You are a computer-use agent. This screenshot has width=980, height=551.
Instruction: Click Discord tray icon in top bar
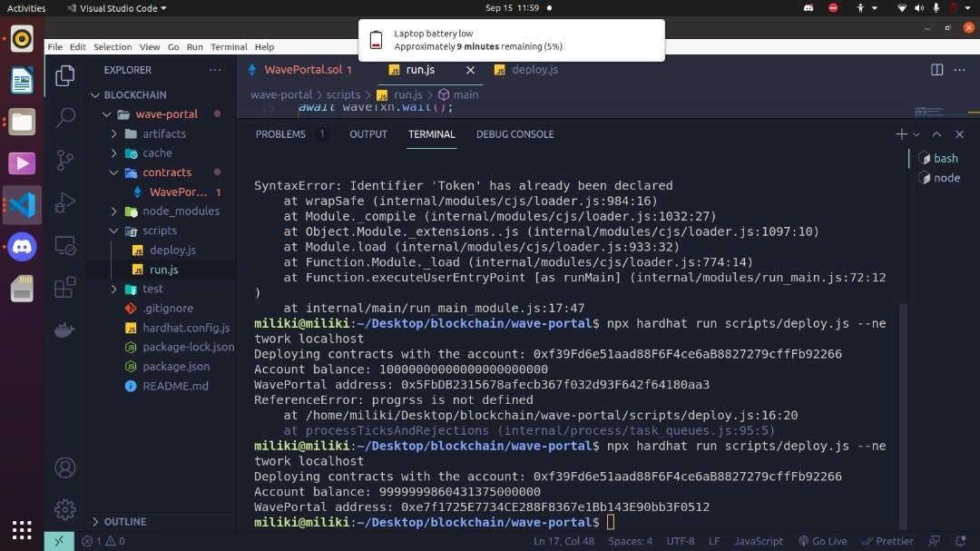coord(808,8)
